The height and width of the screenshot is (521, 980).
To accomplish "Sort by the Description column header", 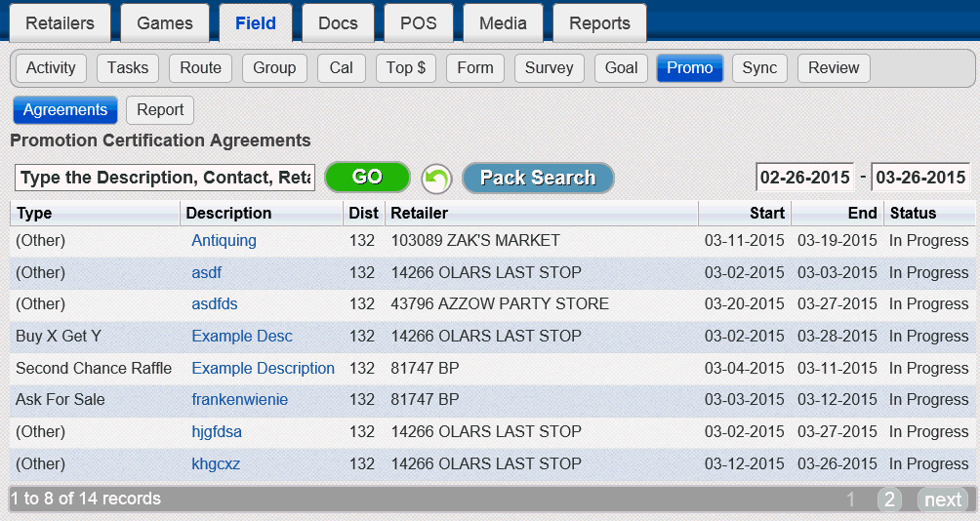I will click(x=262, y=213).
